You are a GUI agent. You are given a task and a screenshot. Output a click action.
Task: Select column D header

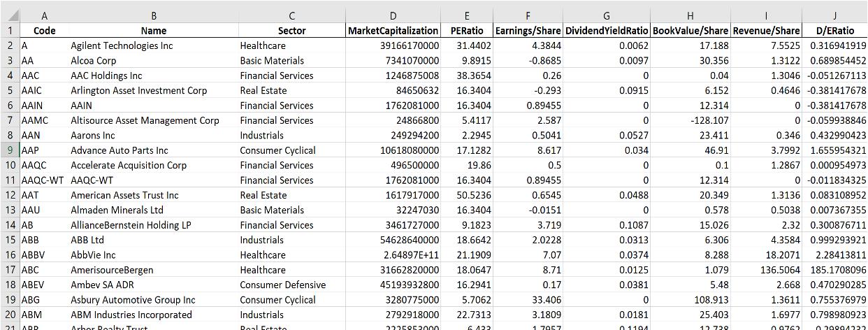coord(393,15)
